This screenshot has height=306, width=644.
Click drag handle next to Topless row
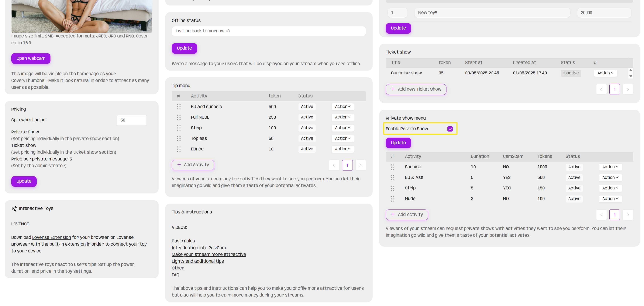(179, 139)
